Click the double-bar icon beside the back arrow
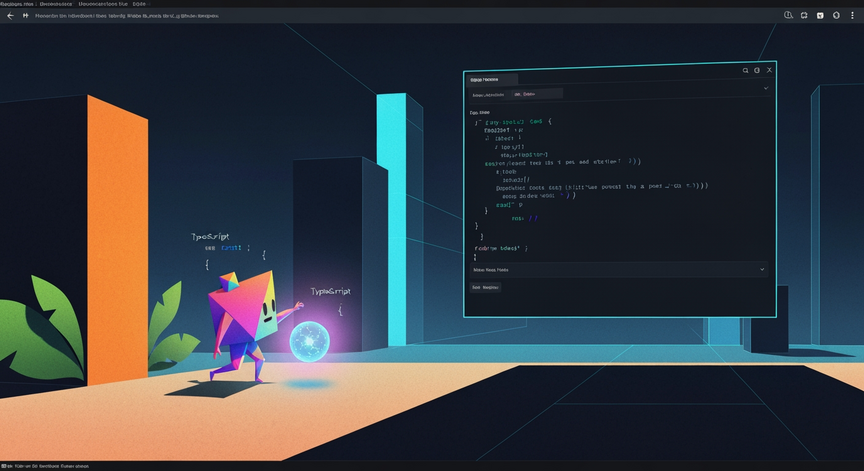This screenshot has height=471, width=864. click(x=25, y=15)
